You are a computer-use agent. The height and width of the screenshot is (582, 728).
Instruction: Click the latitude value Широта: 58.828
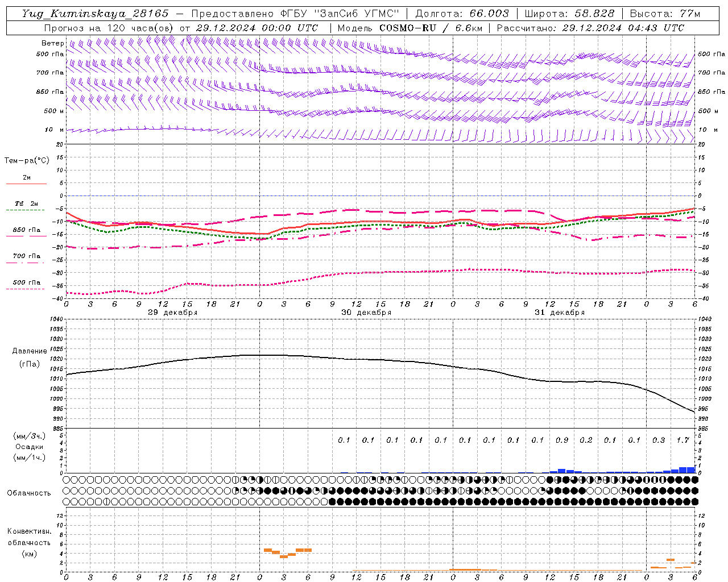[x=569, y=14]
